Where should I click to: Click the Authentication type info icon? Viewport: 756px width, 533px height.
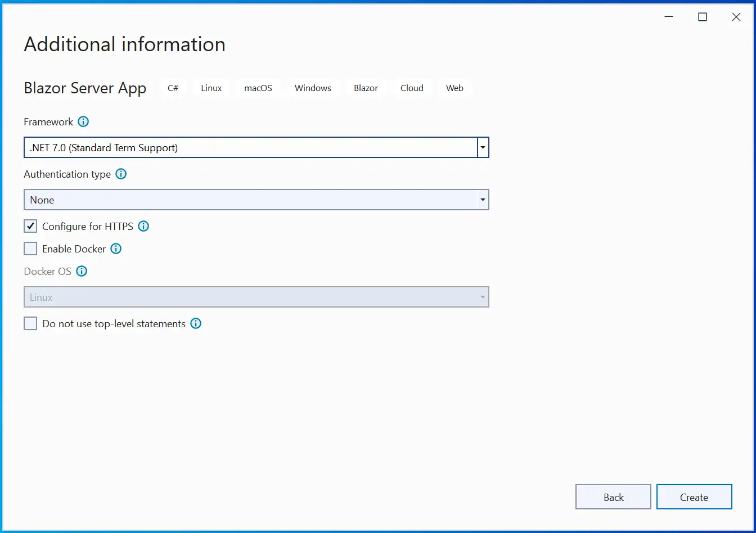120,174
